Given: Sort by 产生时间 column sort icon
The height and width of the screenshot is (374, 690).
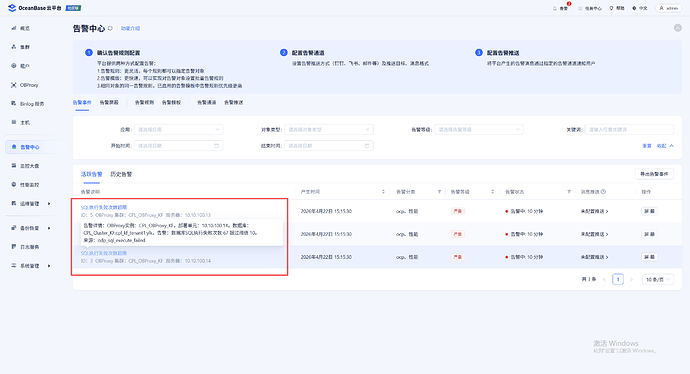Looking at the screenshot, I should pos(383,192).
